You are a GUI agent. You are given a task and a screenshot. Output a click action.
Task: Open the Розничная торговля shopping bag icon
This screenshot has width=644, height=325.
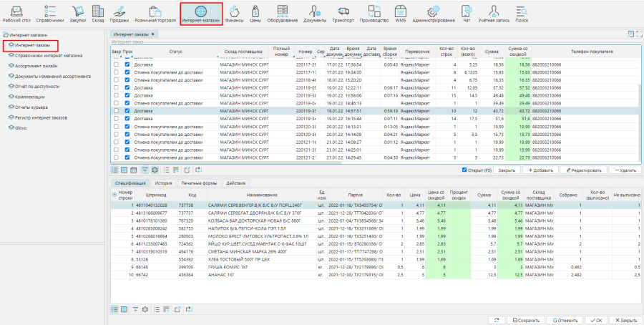coord(156,11)
